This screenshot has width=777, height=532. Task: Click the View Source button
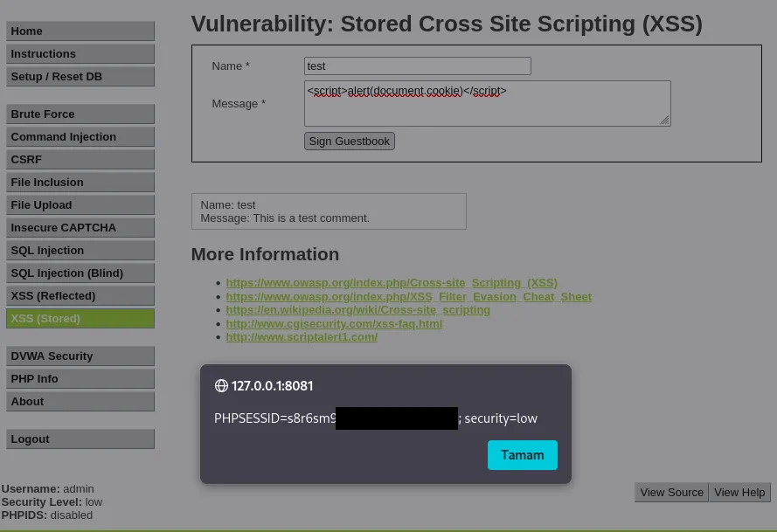(x=671, y=493)
